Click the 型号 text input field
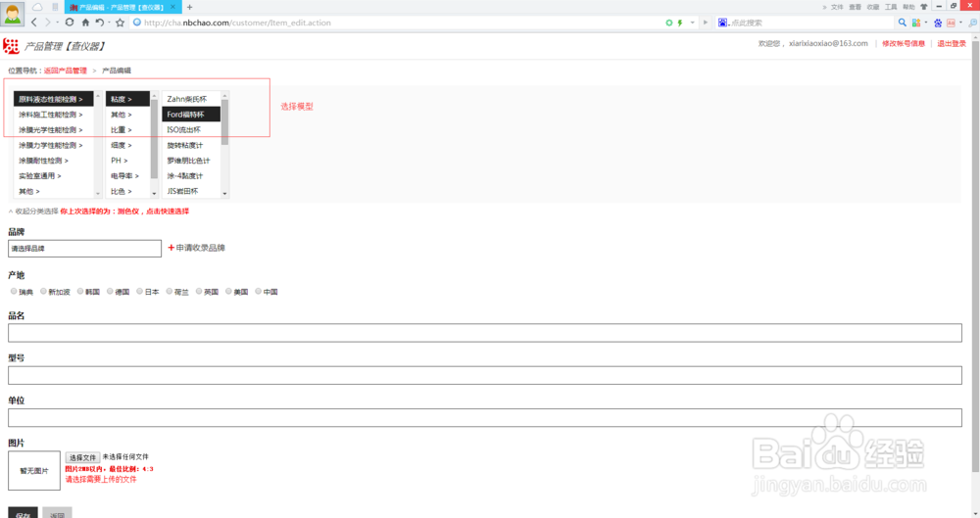980x518 pixels. [484, 375]
